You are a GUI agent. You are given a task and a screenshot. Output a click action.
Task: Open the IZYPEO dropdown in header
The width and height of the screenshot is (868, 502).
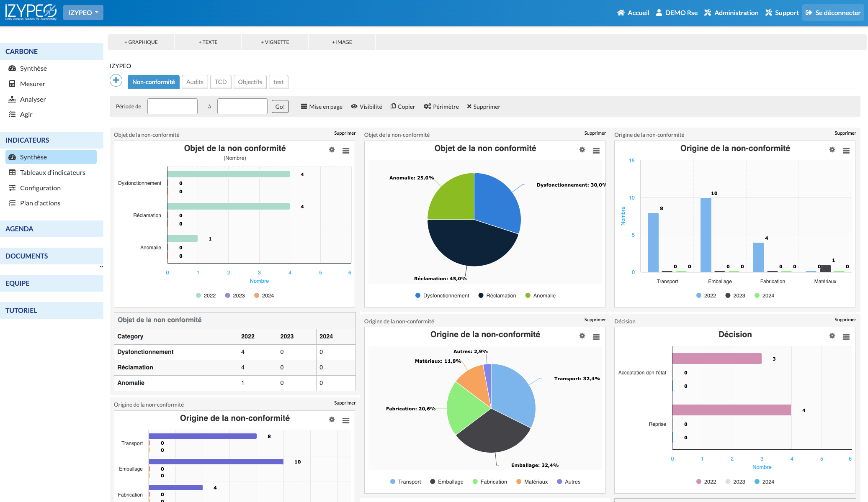(83, 13)
